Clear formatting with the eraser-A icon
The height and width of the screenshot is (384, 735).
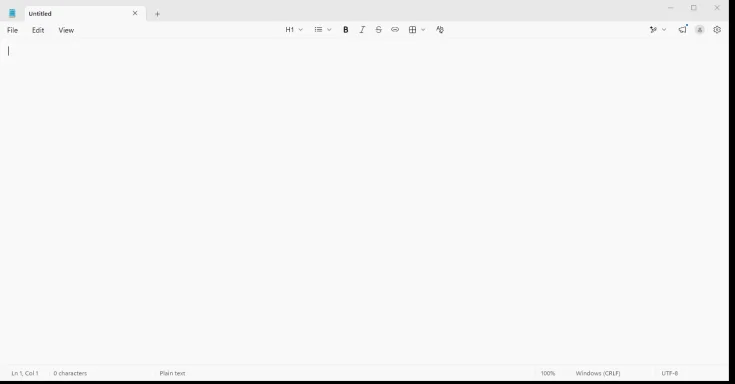pos(440,30)
